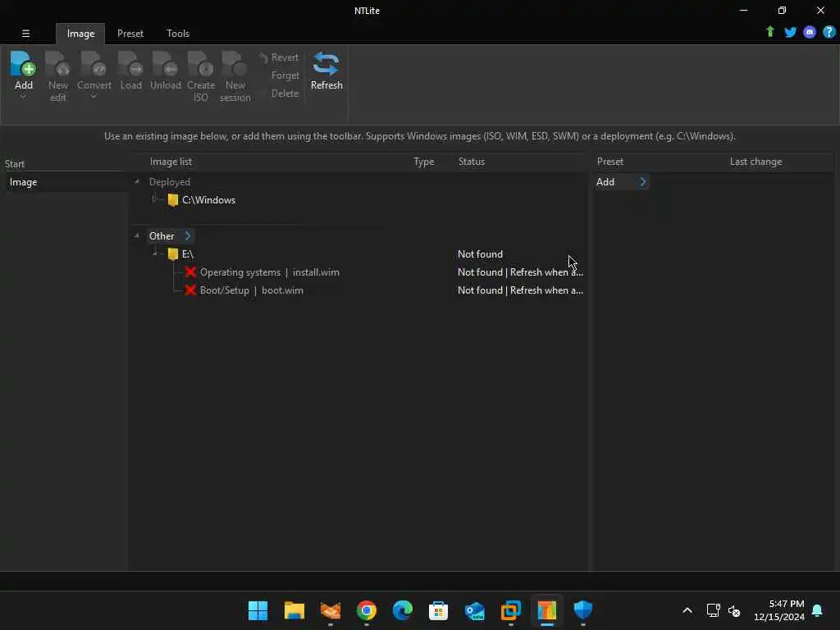This screenshot has height=630, width=840.
Task: Open the notification bell
Action: [x=817, y=610]
